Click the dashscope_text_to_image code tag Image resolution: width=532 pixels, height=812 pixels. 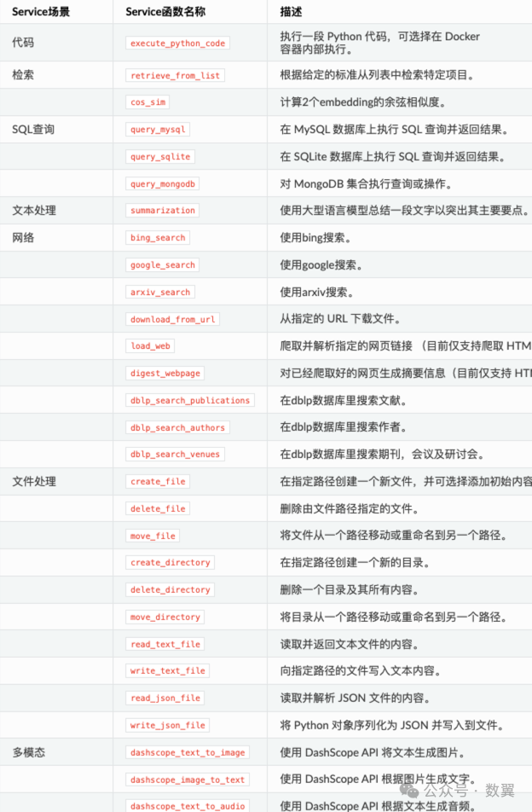(x=188, y=752)
